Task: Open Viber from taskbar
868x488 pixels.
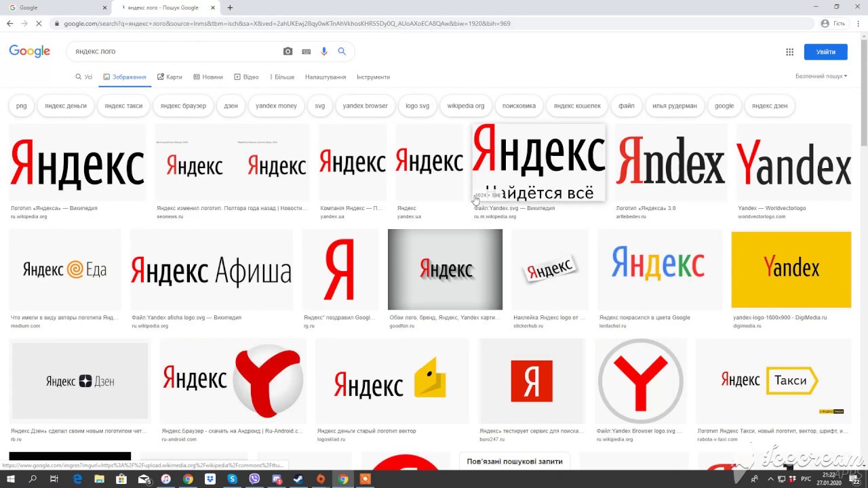Action: pos(254,479)
